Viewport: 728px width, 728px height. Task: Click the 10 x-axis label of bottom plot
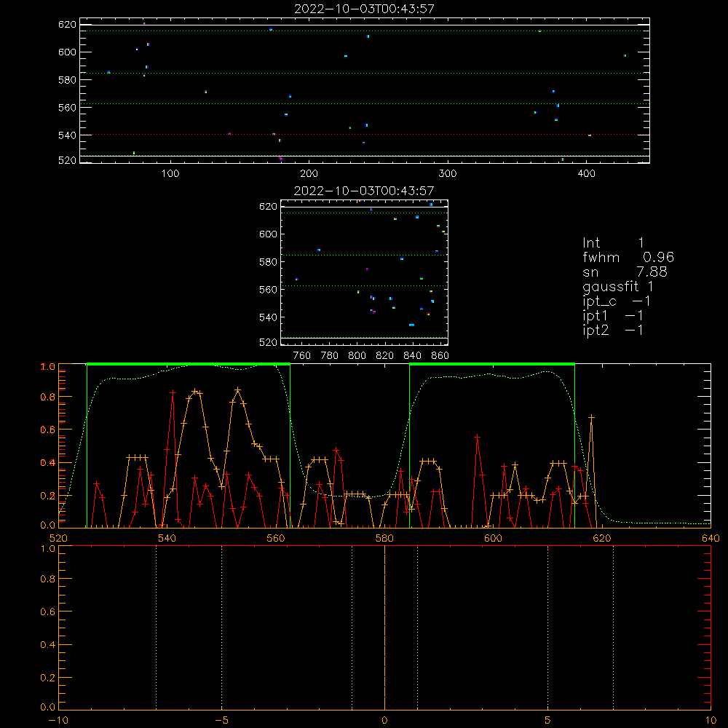pos(711,720)
